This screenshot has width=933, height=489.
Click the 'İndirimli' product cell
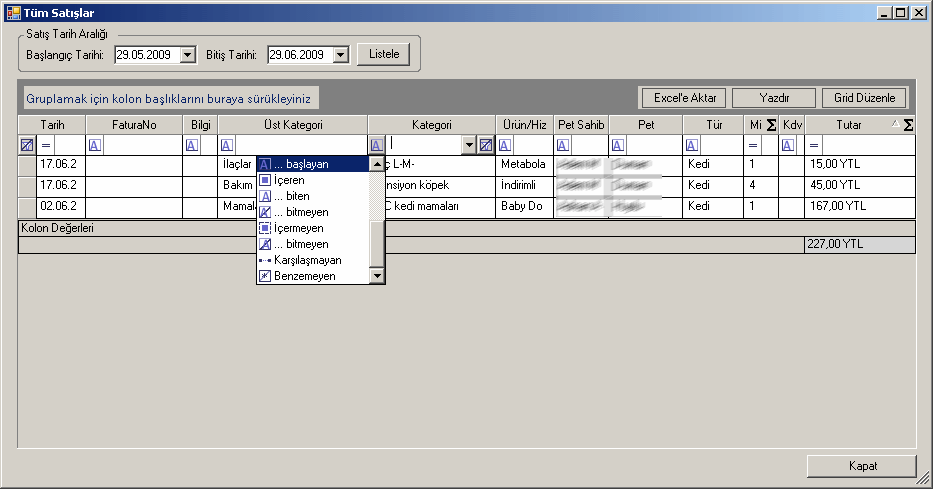pyautogui.click(x=525, y=186)
